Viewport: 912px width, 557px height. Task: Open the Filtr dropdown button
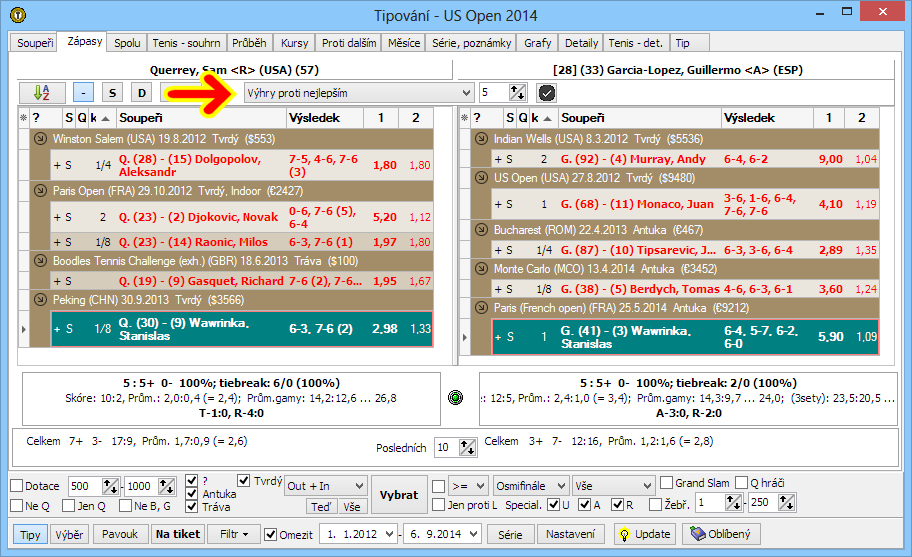[x=234, y=534]
